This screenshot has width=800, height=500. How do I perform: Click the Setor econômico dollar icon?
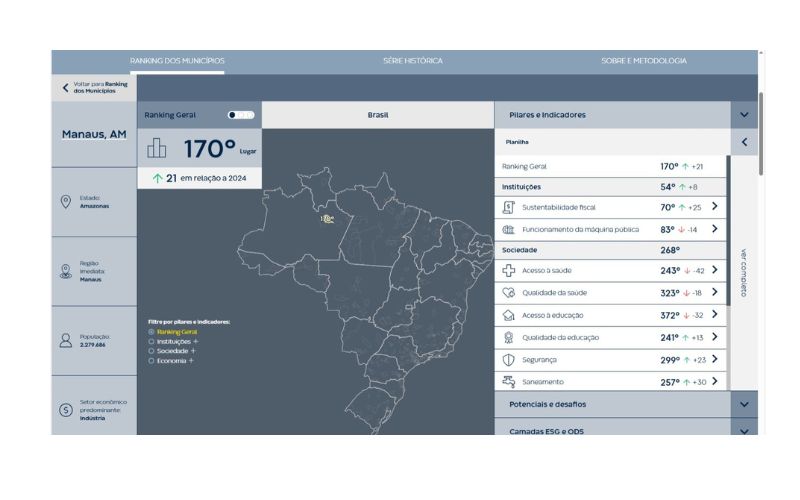(66, 410)
